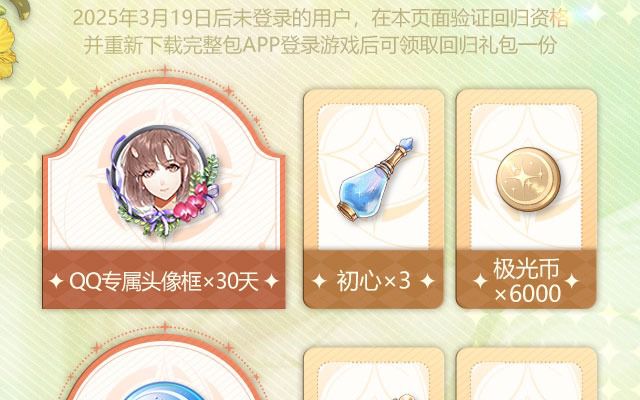Image resolution: width=640 pixels, height=400 pixels.
Task: Click the star right of ×6000
Action: pyautogui.click(x=571, y=281)
